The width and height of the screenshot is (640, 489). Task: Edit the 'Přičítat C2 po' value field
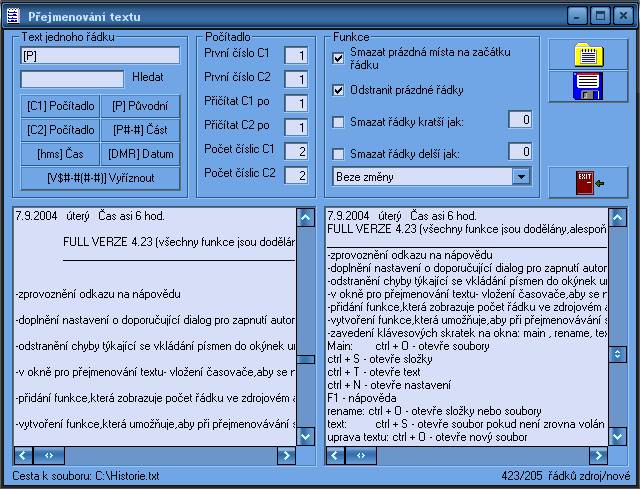(296, 127)
